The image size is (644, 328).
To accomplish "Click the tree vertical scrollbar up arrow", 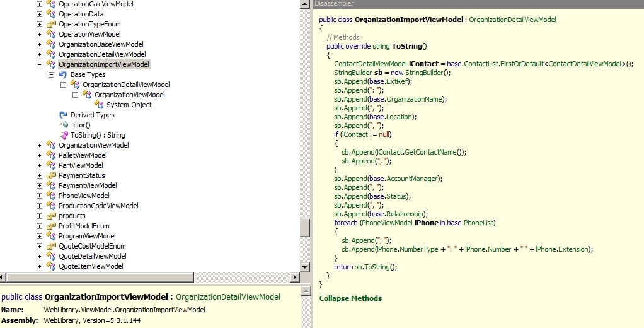I will pos(305,4).
